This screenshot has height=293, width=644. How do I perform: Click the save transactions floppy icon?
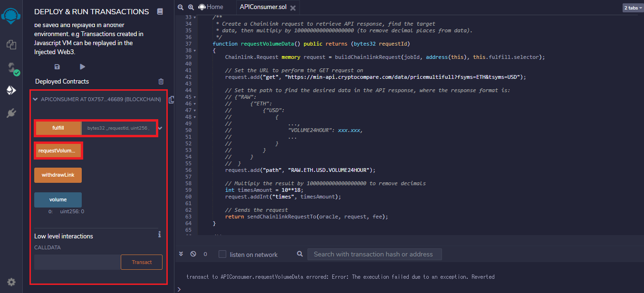click(x=58, y=67)
